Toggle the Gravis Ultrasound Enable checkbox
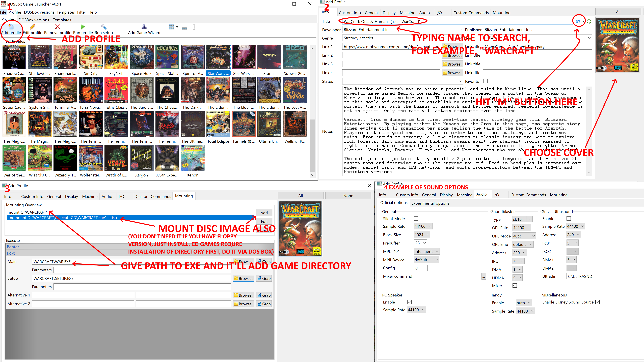The height and width of the screenshot is (362, 644). click(x=569, y=218)
